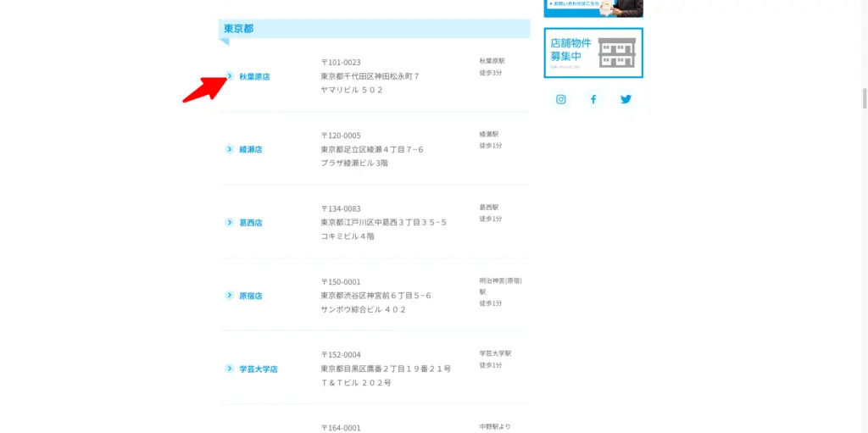Select station label 綾瀬駅
The height and width of the screenshot is (433, 868).
pos(489,134)
